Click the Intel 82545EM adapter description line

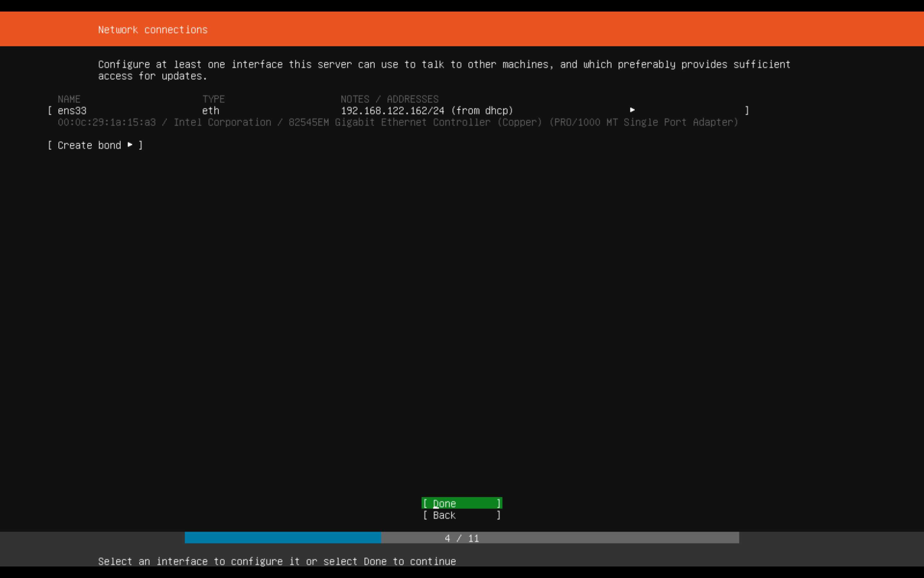[398, 122]
